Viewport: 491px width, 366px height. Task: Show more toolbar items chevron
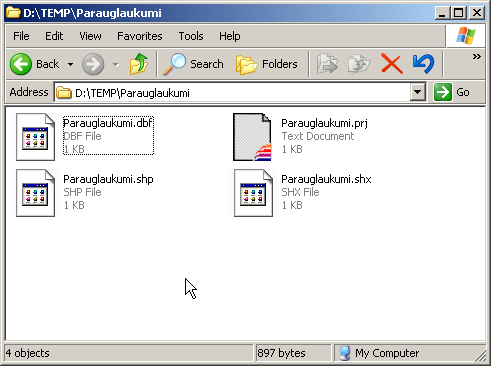[x=477, y=56]
